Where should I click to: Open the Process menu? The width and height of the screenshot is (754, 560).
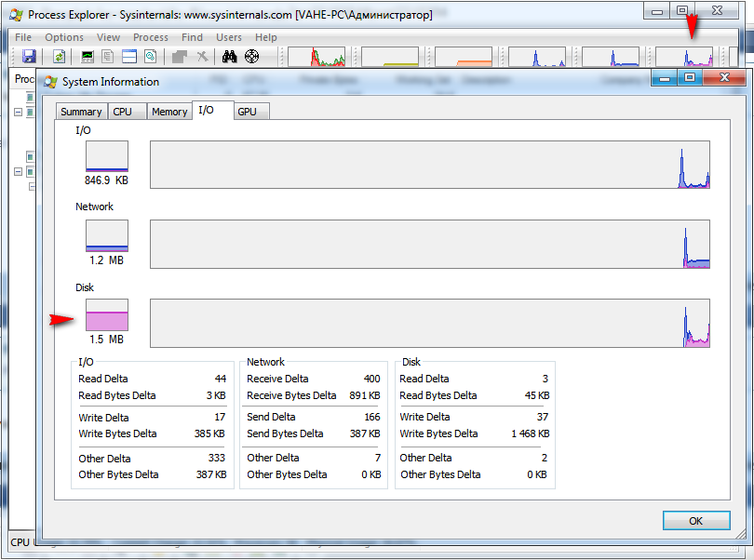pos(151,37)
